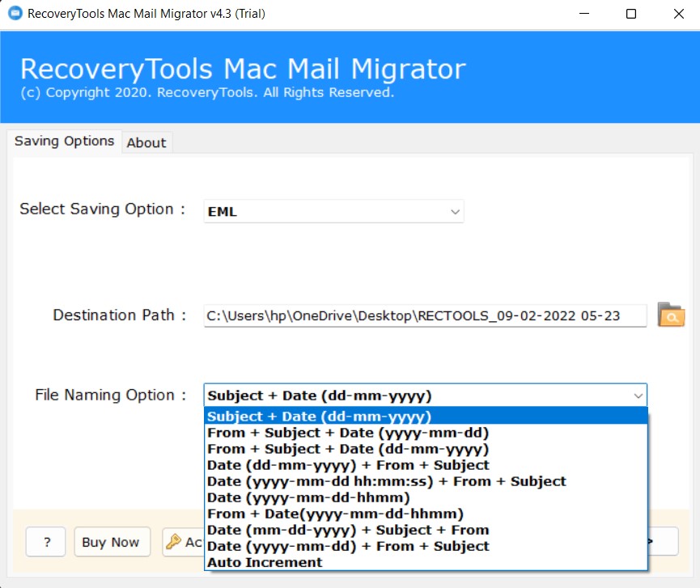Select From + Subject + Date (yyyy-mm-dd)
The height and width of the screenshot is (588, 700).
tap(426, 433)
